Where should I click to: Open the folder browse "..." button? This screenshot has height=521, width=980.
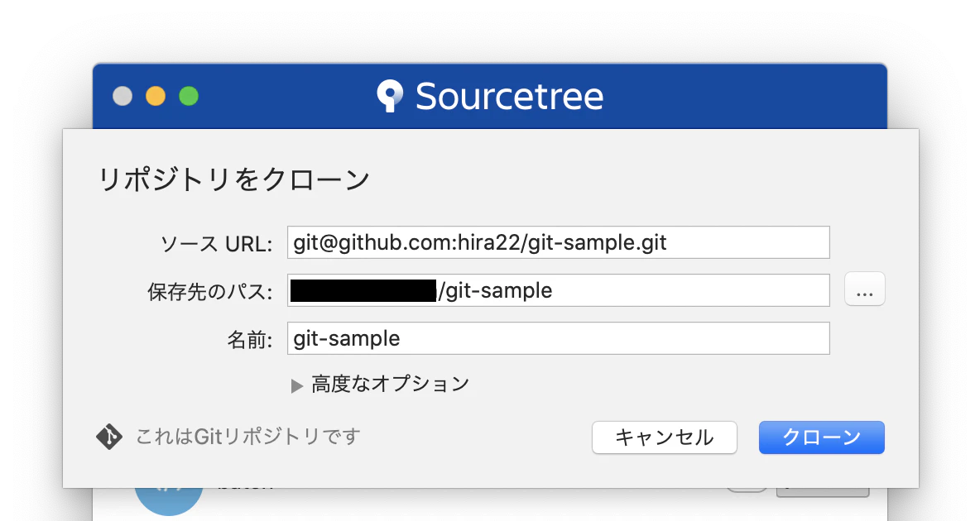(x=864, y=289)
